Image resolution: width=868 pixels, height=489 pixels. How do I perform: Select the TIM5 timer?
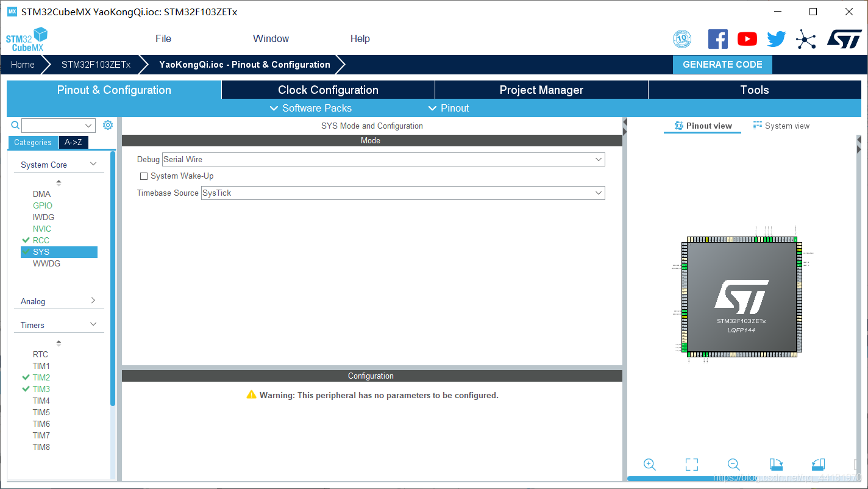(x=41, y=412)
